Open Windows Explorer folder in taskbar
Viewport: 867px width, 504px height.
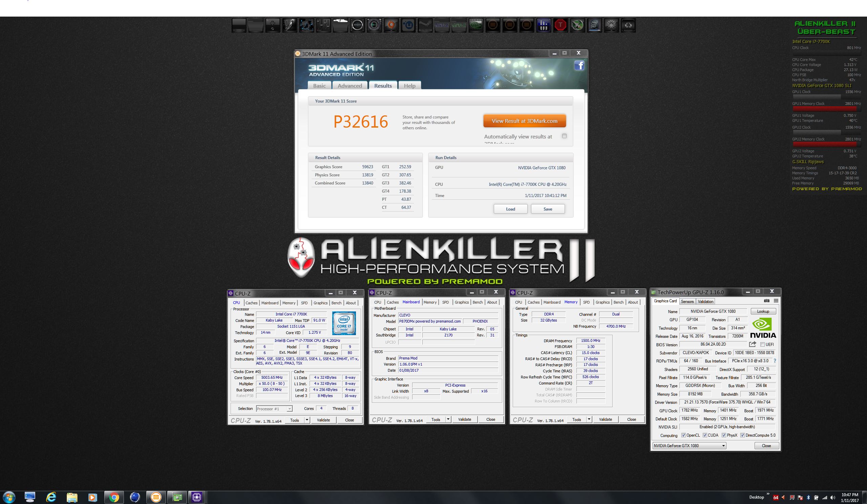72,497
